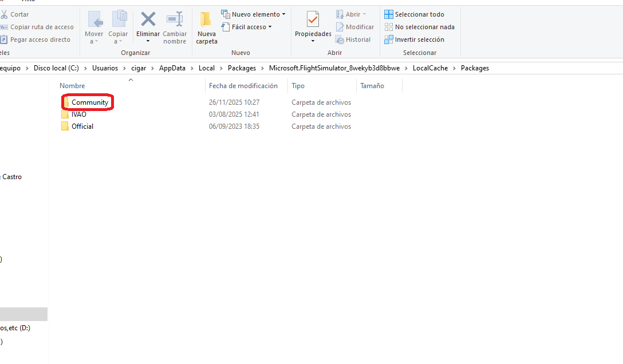Click Pegar acceso directo button
Viewport: 623px width, 364px height.
[x=40, y=39]
